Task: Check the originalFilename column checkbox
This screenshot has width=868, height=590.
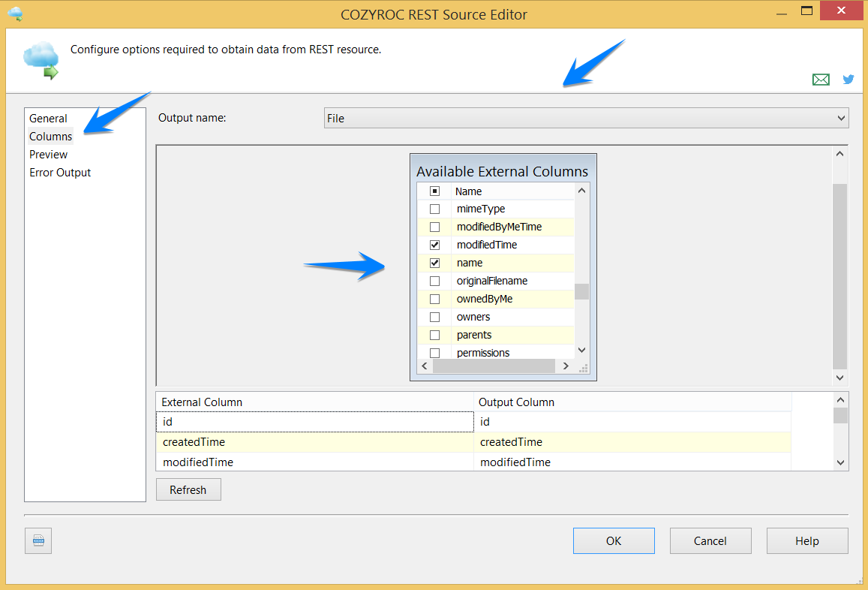Action: [x=434, y=281]
